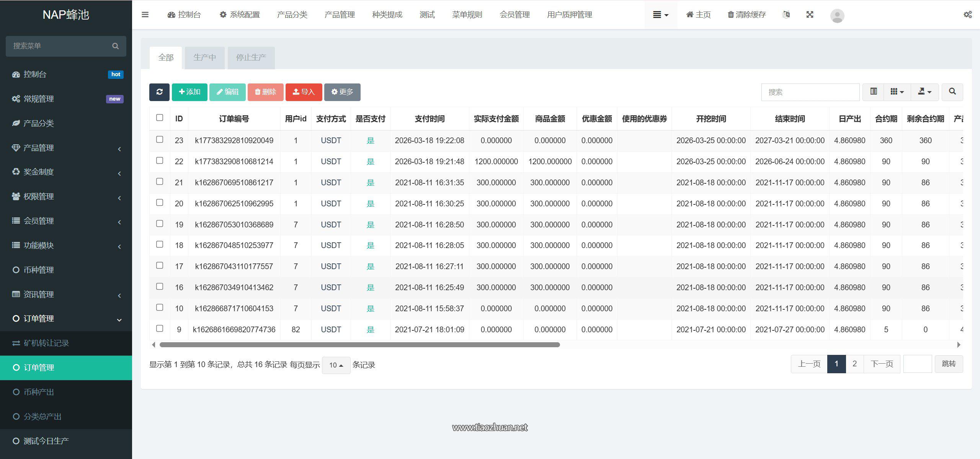Focus the 搜索 table search field
This screenshot has height=459, width=980.
click(x=810, y=92)
